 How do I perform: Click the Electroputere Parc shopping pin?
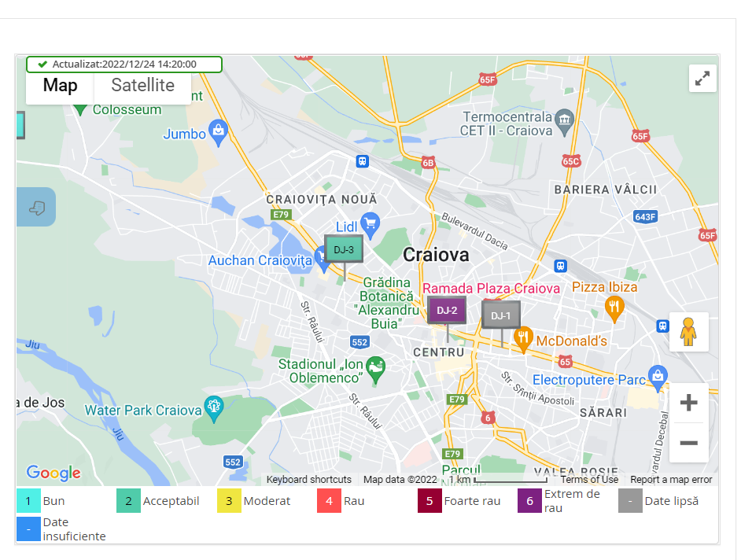658,378
